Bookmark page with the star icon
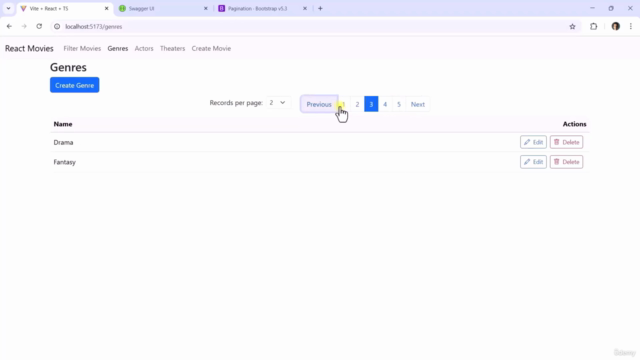The height and width of the screenshot is (360, 640). [572, 27]
